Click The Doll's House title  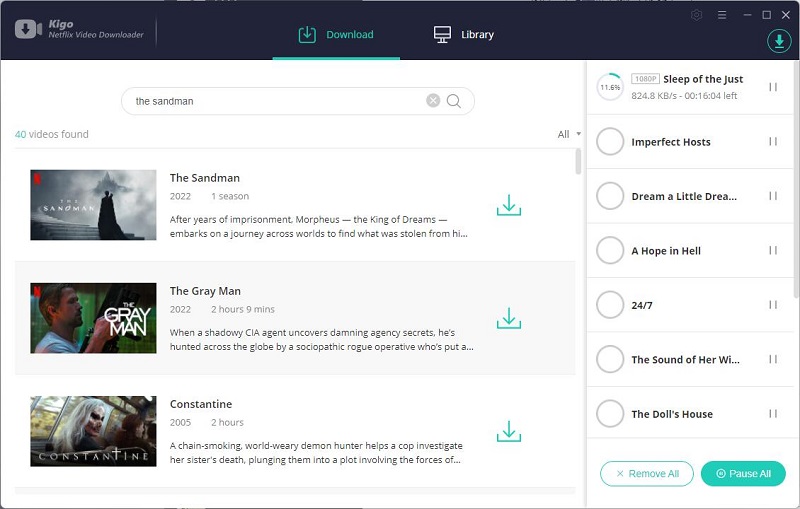(672, 414)
